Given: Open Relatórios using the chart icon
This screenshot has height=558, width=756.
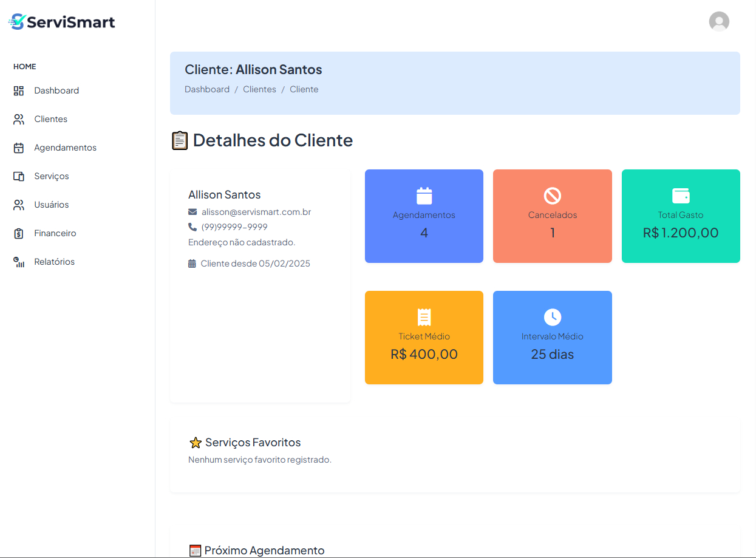Looking at the screenshot, I should click(19, 261).
